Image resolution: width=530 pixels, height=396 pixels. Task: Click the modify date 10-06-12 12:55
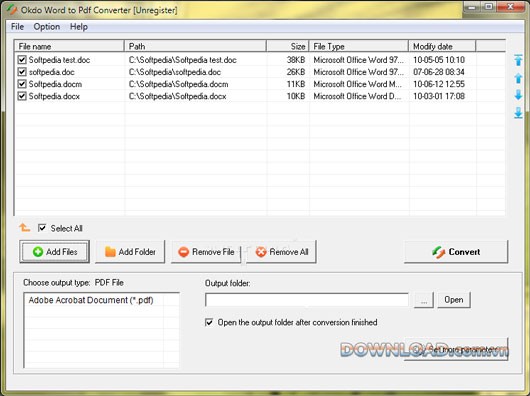coord(439,84)
